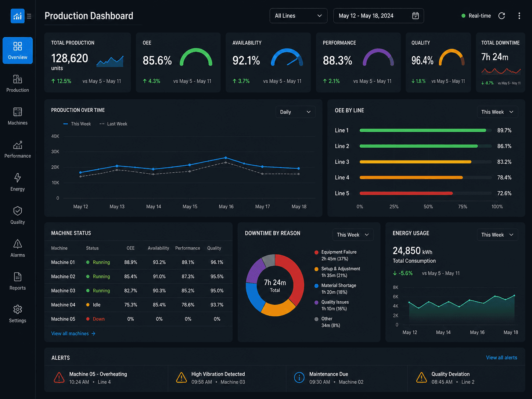Select the Machine 02 row
This screenshot has height=399, width=532.
point(139,277)
